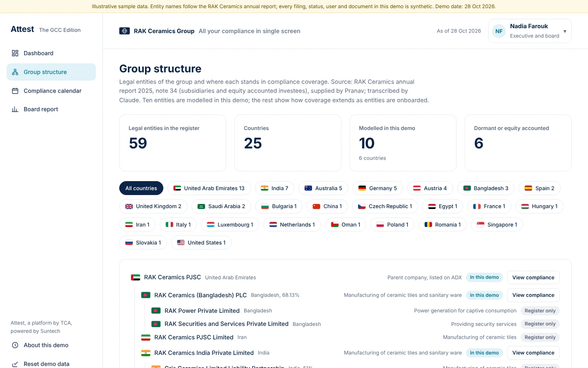
Task: Click the Group structure hierarchy icon
Action: coord(15,72)
